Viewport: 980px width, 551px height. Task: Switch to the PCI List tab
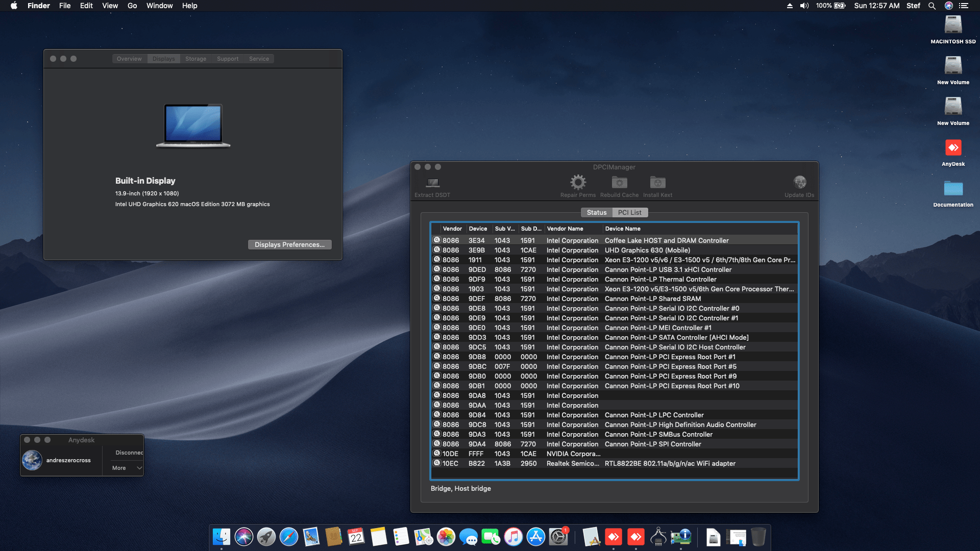tap(629, 212)
